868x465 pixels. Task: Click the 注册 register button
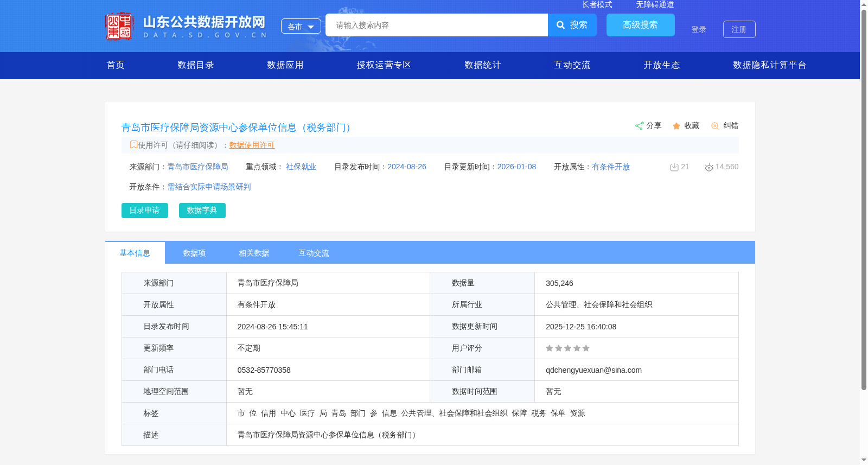click(739, 29)
